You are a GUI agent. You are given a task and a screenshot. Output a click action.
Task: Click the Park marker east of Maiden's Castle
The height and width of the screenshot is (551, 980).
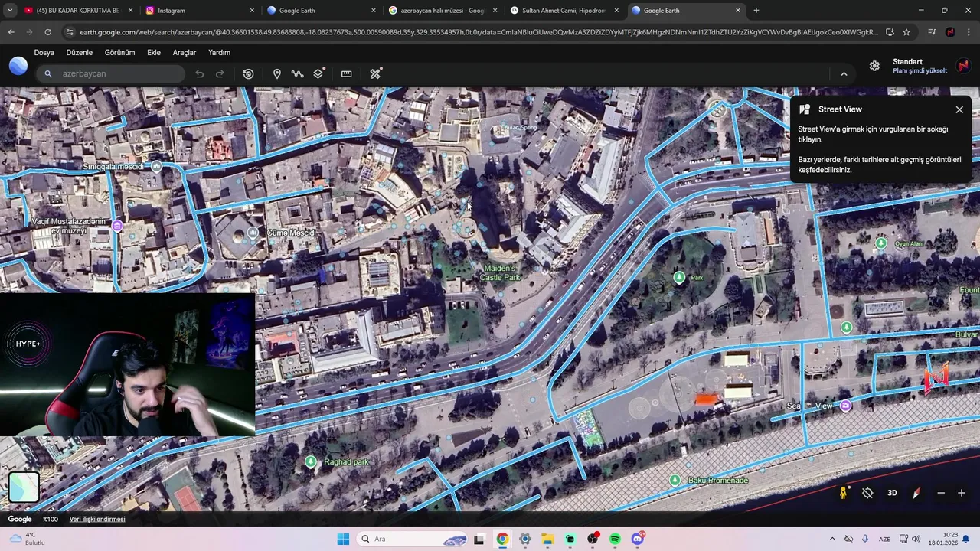[679, 277]
